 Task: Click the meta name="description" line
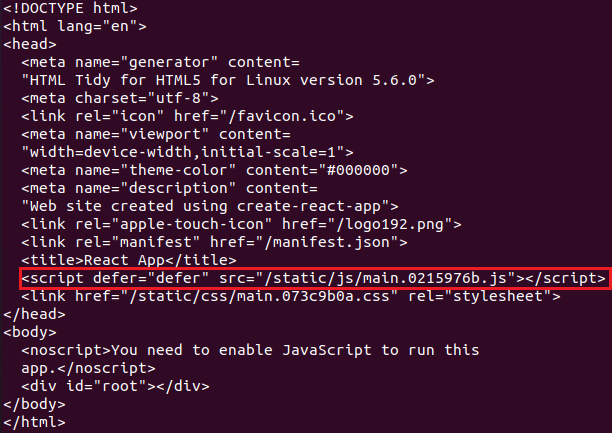[x=169, y=188]
